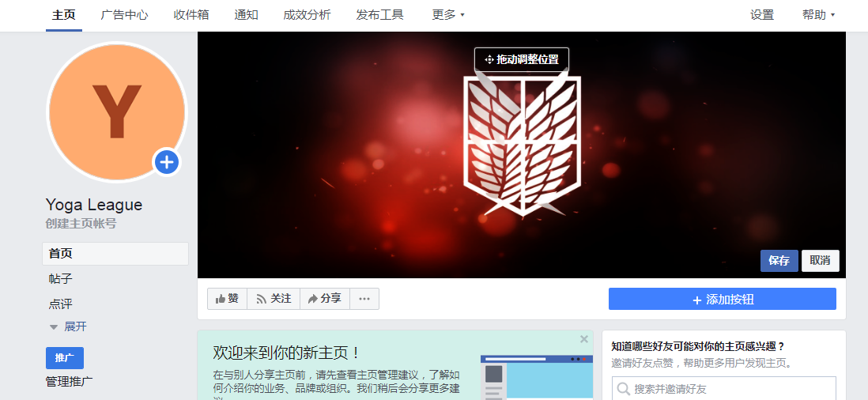Click the 添加按钮 blue button

point(723,300)
